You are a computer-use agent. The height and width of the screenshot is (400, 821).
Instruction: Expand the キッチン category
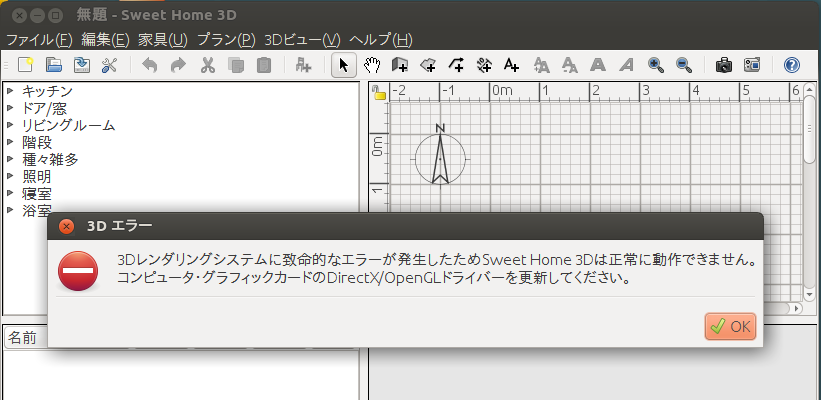pos(10,91)
